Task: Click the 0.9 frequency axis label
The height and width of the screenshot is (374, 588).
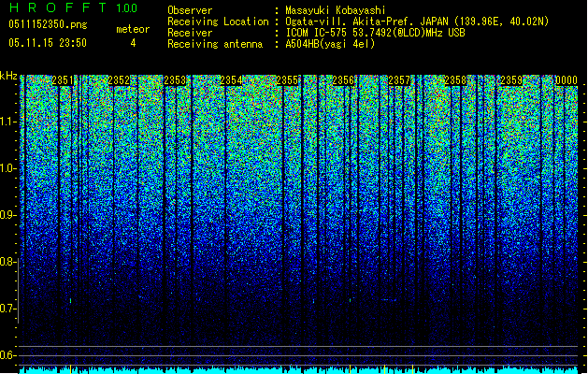Action: click(7, 215)
